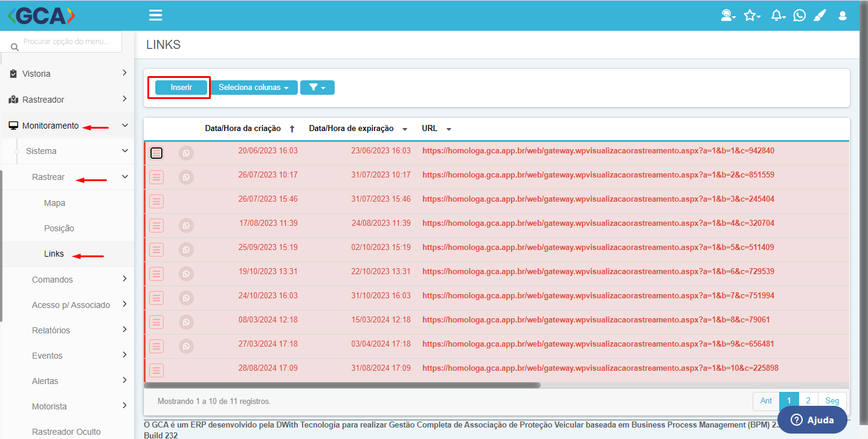The image size is (868, 439).
Task: Open URL ending in c=225898
Action: point(600,368)
